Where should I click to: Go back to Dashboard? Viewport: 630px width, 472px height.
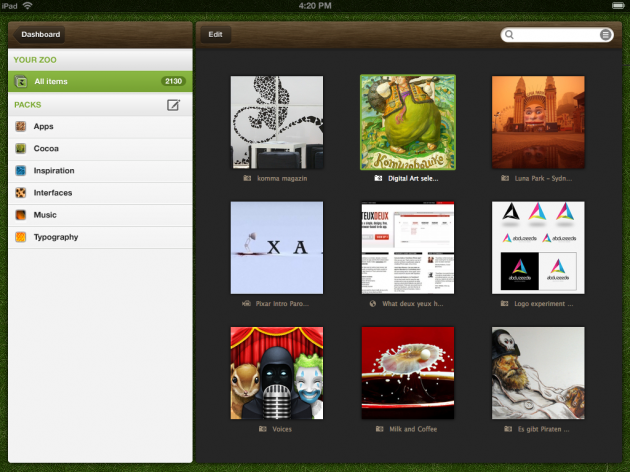click(39, 35)
